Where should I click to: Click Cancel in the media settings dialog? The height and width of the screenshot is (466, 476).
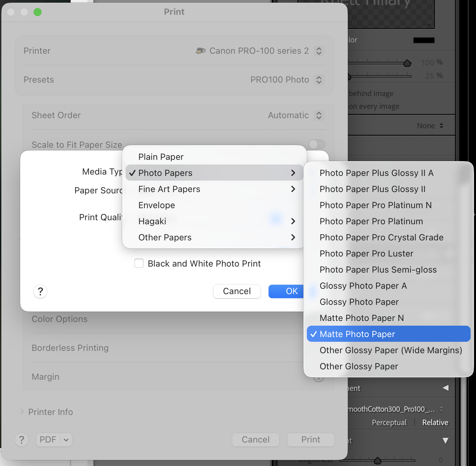click(x=237, y=291)
